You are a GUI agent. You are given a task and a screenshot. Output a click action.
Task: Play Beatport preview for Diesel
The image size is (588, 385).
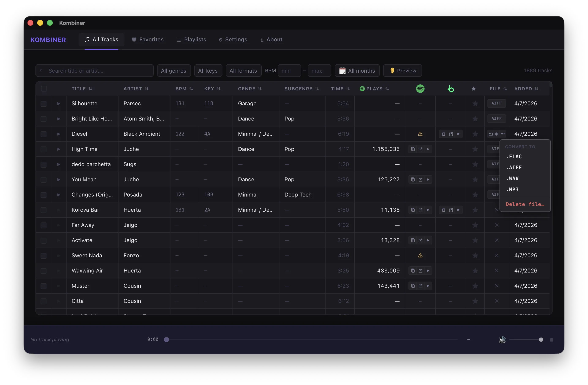coord(459,134)
